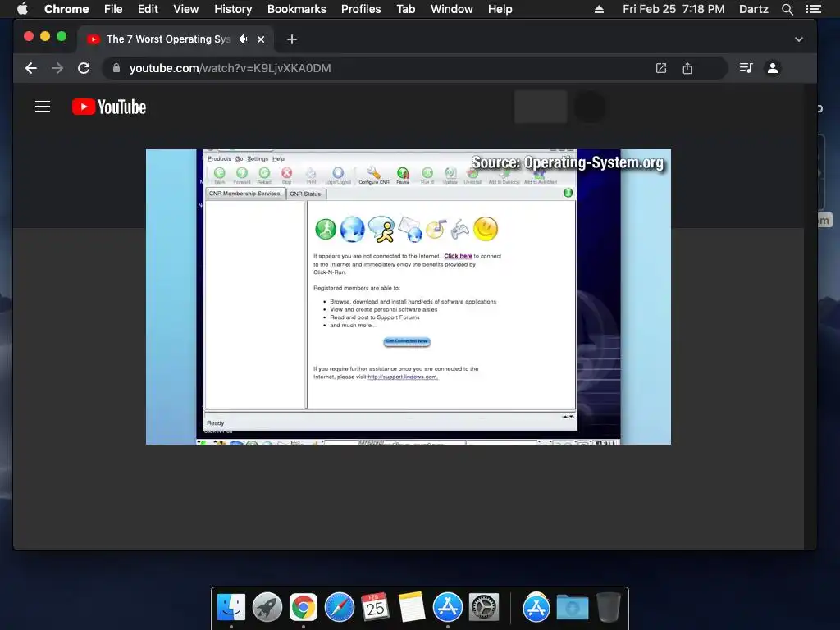
Task: Open the running App Store Dock icon
Action: tap(447, 607)
